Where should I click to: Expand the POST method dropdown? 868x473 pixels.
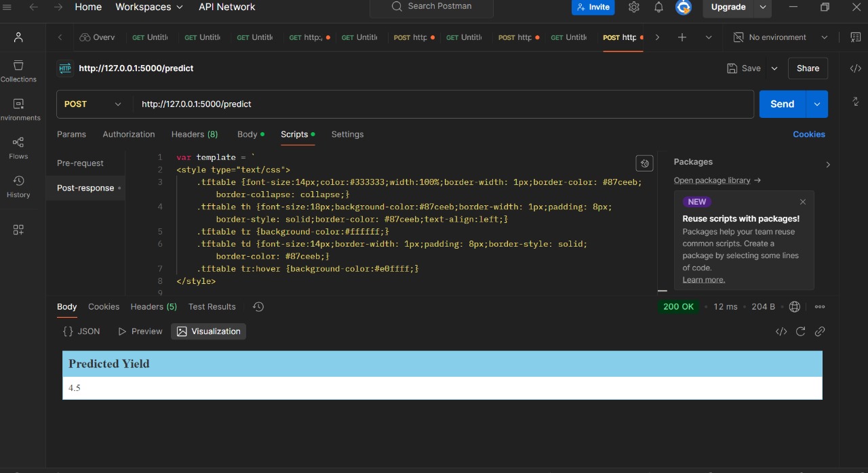93,104
